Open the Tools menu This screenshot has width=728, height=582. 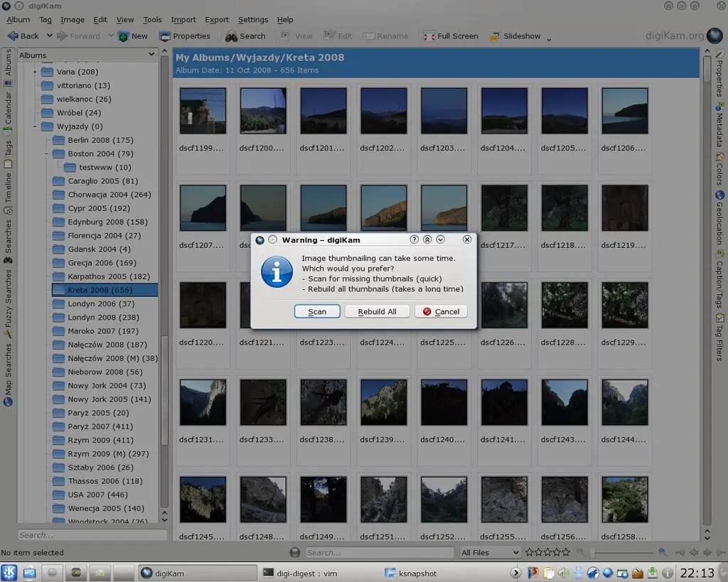point(152,20)
